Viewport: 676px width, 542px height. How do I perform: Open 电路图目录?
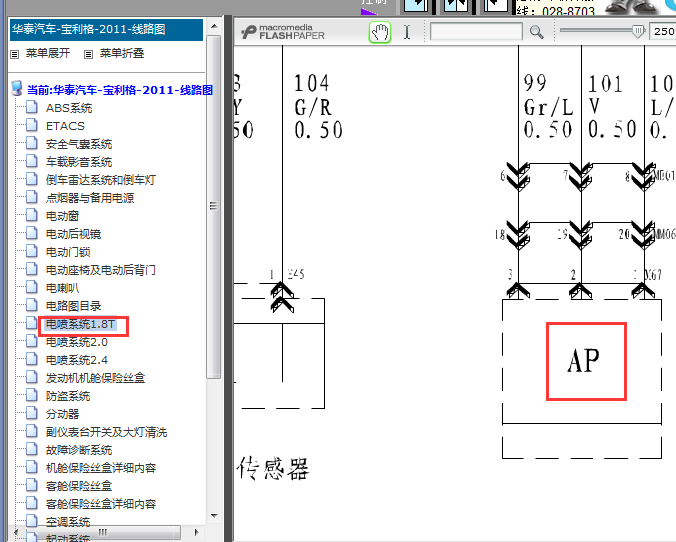click(x=73, y=306)
